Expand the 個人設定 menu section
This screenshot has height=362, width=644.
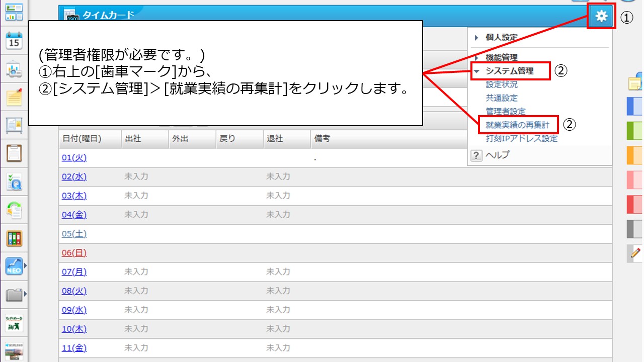pos(501,37)
